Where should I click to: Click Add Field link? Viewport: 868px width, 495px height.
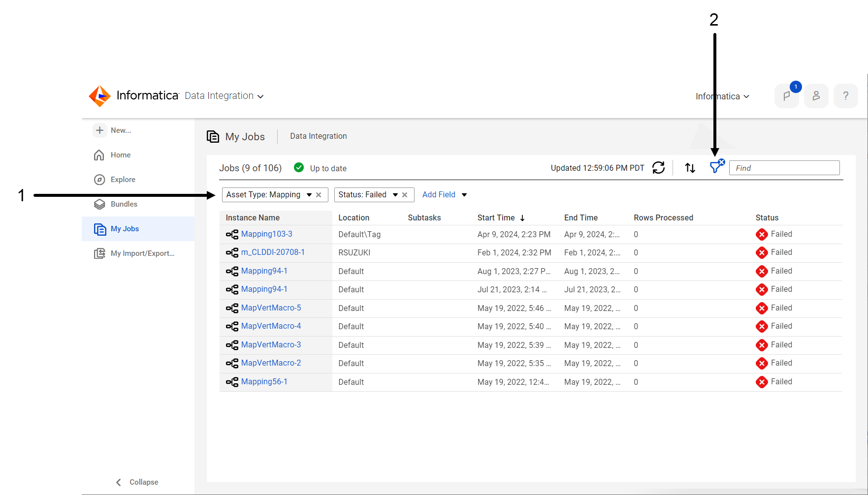pyautogui.click(x=439, y=195)
